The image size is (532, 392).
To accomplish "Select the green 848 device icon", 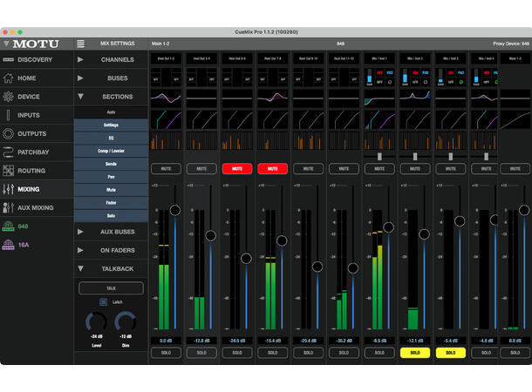I will [x=8, y=226].
